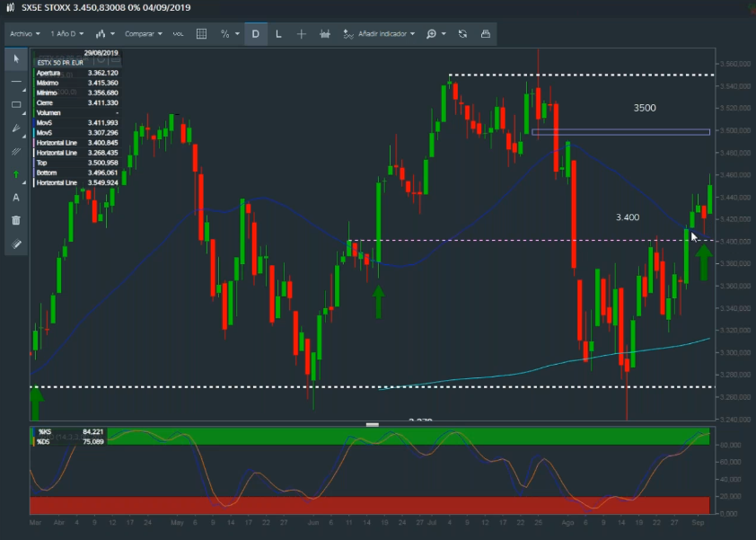Click the %DS 75,089 stochastic legend
This screenshot has height=540, width=756.
click(x=68, y=441)
